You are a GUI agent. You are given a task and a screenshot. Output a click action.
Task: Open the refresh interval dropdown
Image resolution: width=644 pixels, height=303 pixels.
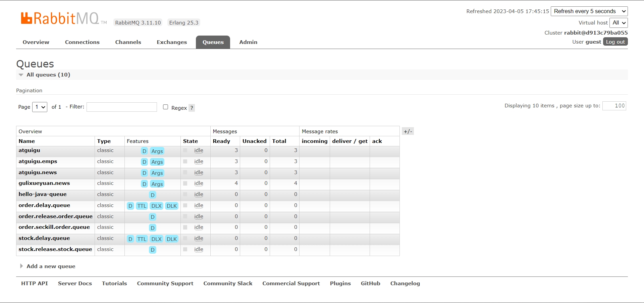(x=589, y=11)
